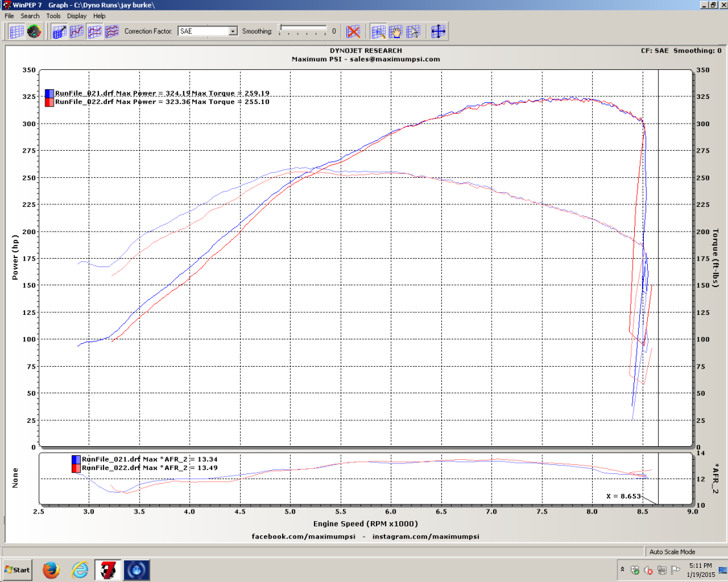The image size is (728, 582).
Task: Select the curve graph mode icon
Action: [x=76, y=32]
